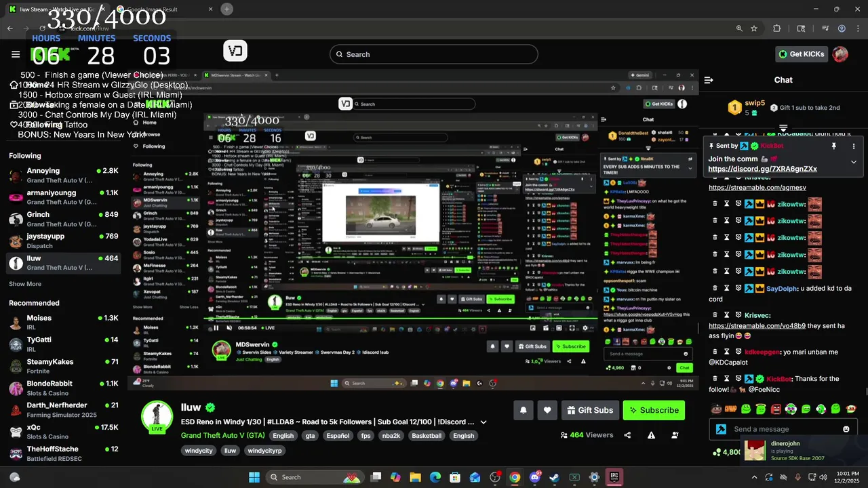Click the trash icon on SayDolph's message
The width and height of the screenshot is (868, 488).
pos(714,288)
